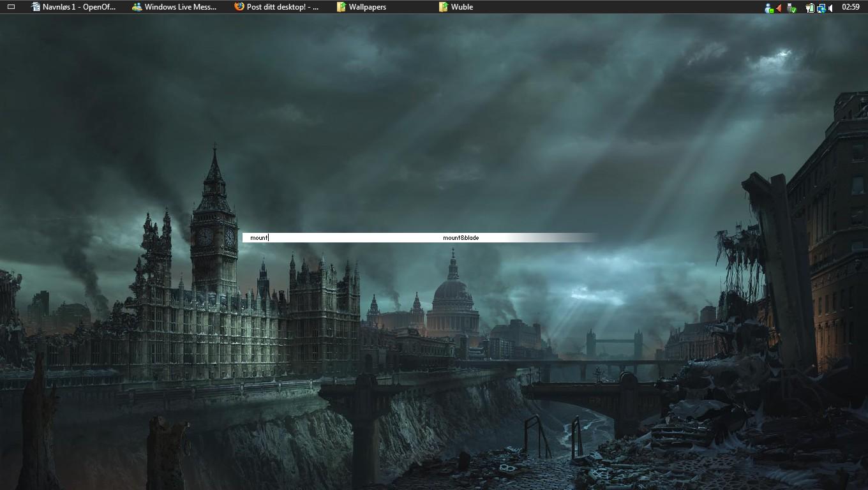Screen dimensions: 868x490
Task: Open the Wallpapers folder from the taskbar
Action: pyautogui.click(x=362, y=7)
